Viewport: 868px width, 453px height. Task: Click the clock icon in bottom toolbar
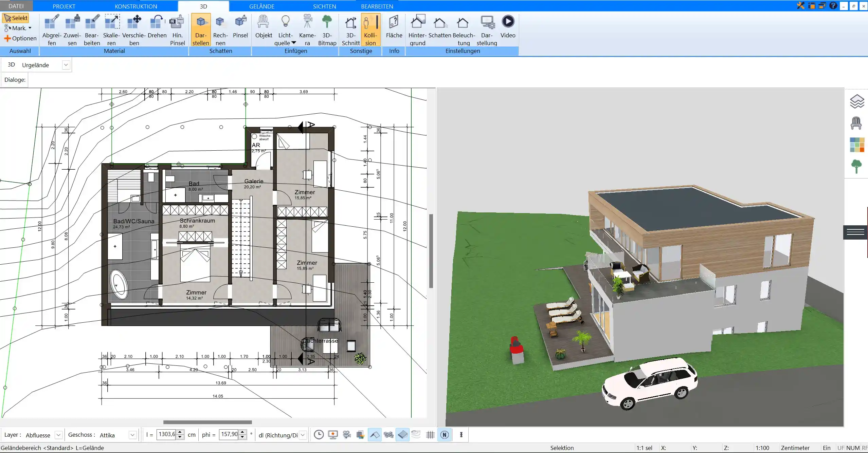click(319, 435)
